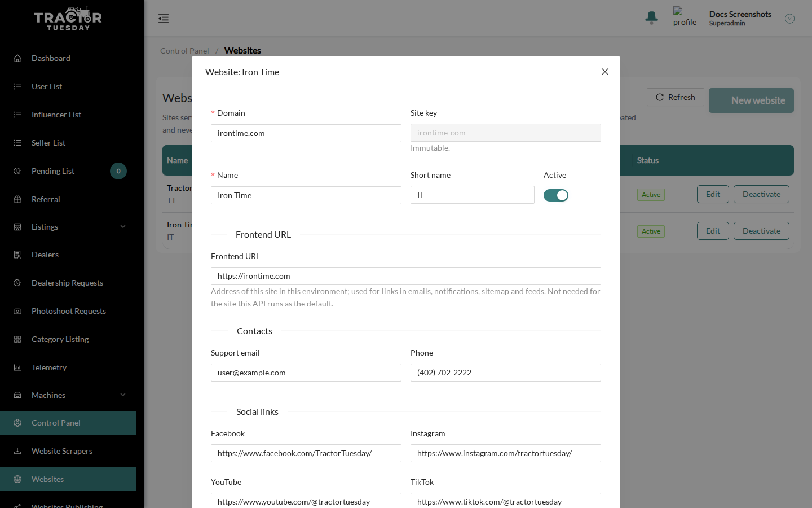Click the Referral gift icon
Viewport: 812px width, 508px height.
coord(17,199)
